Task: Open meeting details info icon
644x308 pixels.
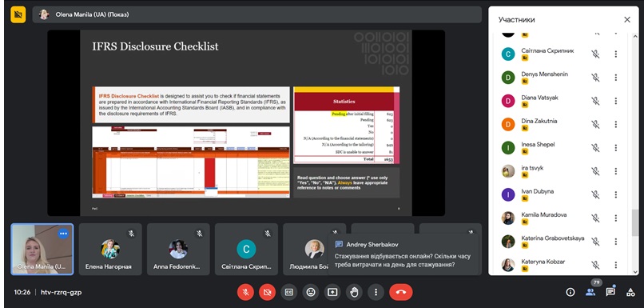Action: pyautogui.click(x=570, y=292)
